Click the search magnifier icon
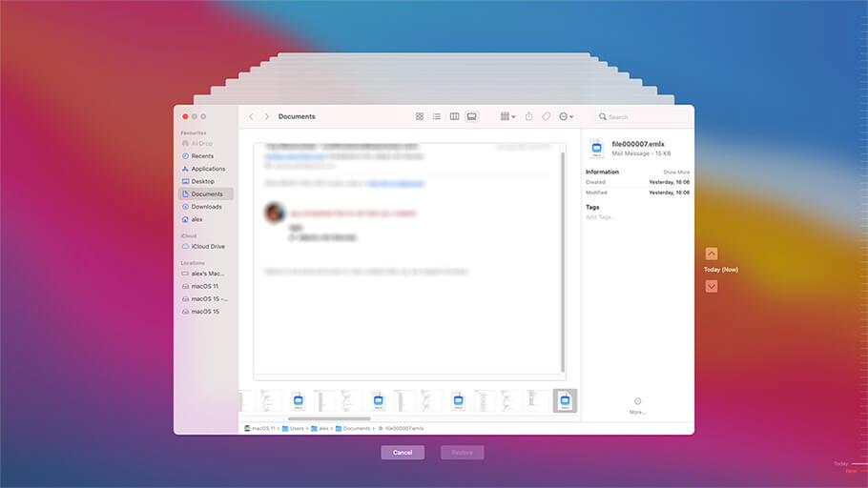Image resolution: width=868 pixels, height=488 pixels. point(602,116)
